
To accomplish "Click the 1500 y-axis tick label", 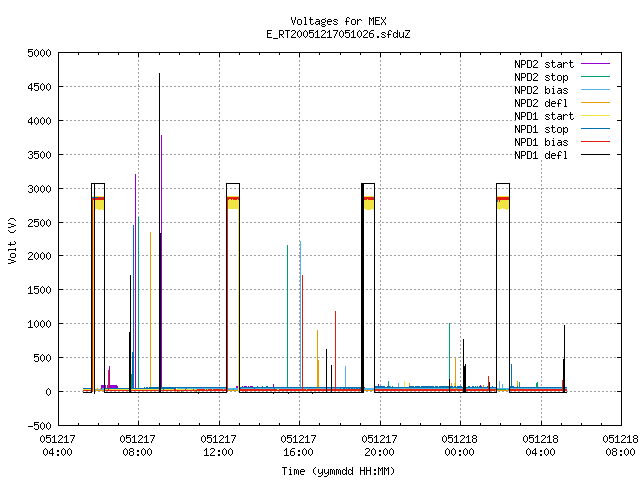I will click(x=39, y=290).
